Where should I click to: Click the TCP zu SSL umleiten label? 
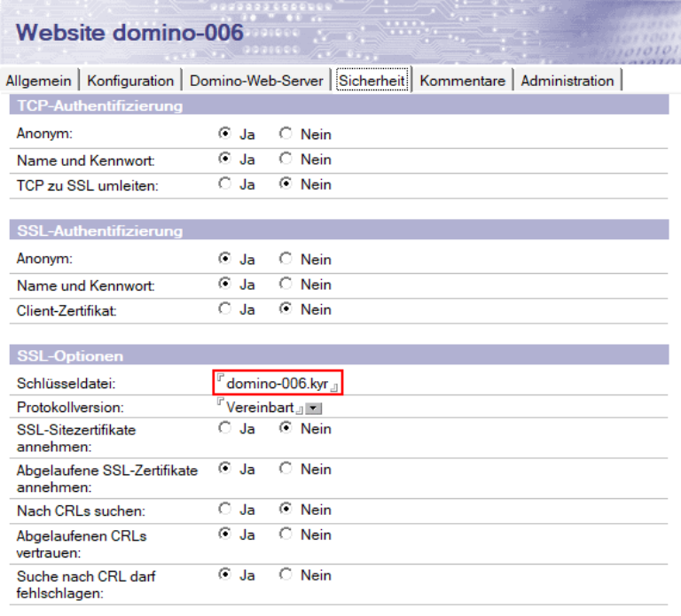[87, 185]
